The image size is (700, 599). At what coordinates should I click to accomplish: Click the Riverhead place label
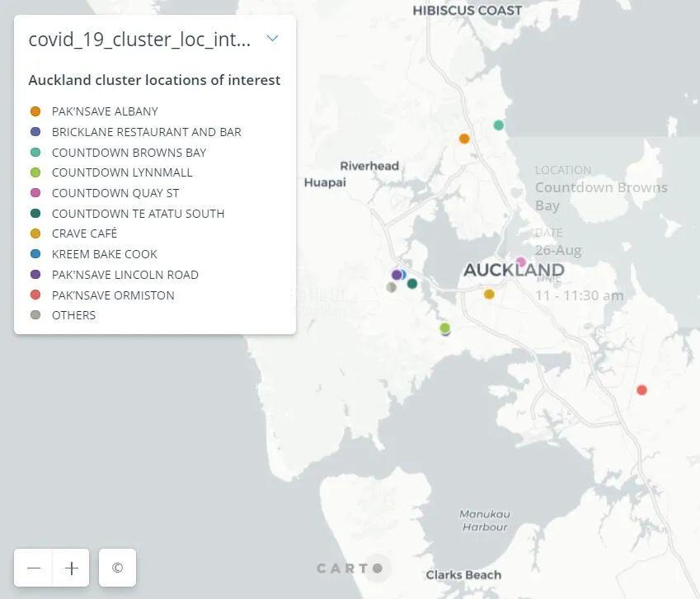pos(369,166)
